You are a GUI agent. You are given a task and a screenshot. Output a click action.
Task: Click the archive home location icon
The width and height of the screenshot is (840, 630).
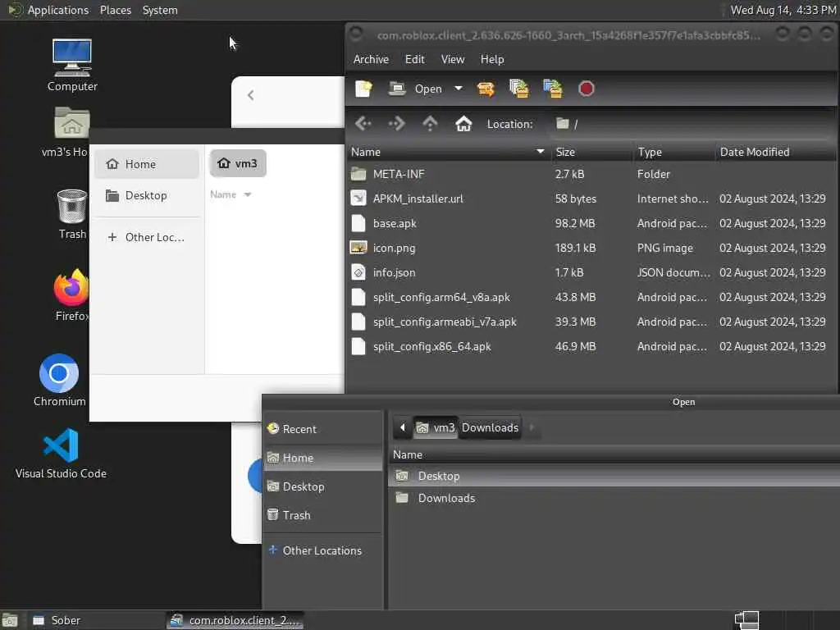coord(463,124)
